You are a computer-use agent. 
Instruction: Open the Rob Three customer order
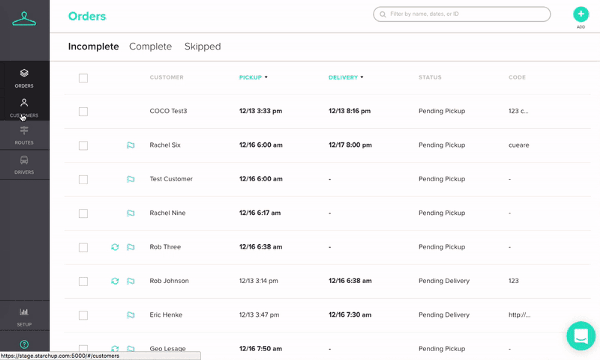(x=165, y=247)
